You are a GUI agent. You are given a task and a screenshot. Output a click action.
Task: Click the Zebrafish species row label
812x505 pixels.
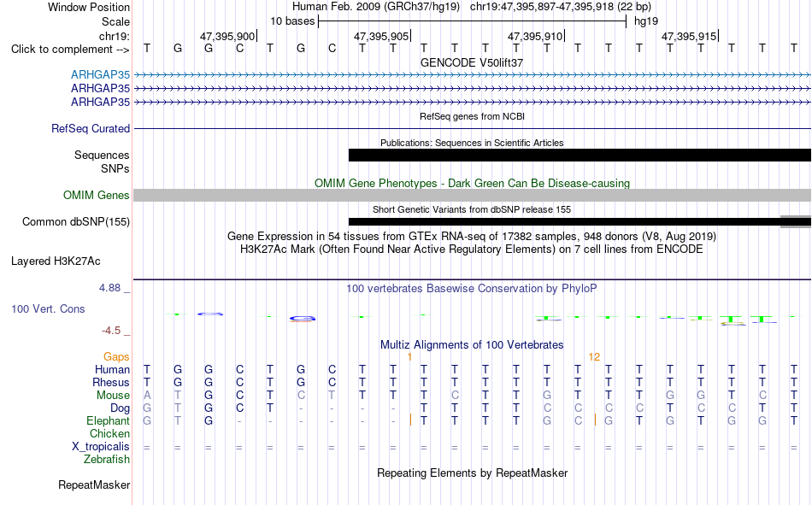pyautogui.click(x=107, y=460)
